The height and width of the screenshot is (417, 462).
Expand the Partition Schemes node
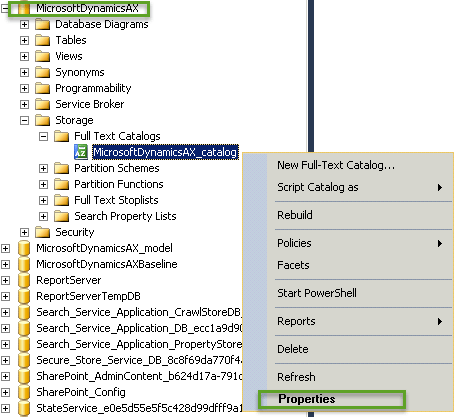click(x=43, y=168)
